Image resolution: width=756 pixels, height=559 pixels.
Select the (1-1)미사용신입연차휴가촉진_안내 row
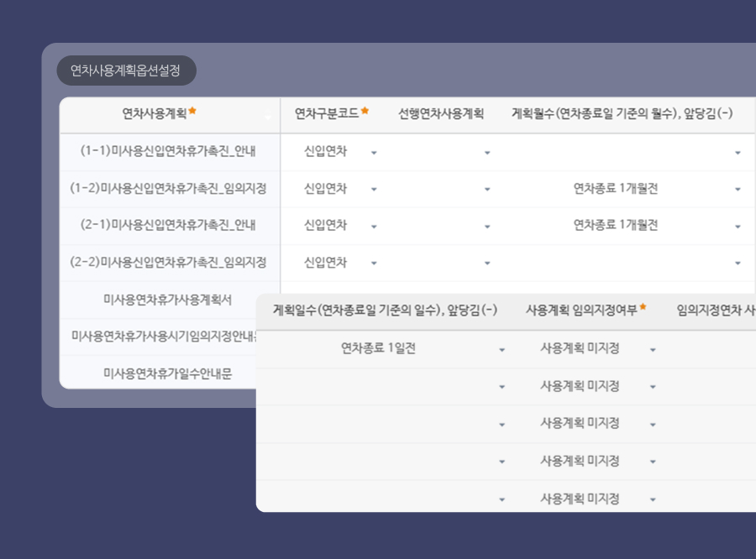[x=168, y=152]
